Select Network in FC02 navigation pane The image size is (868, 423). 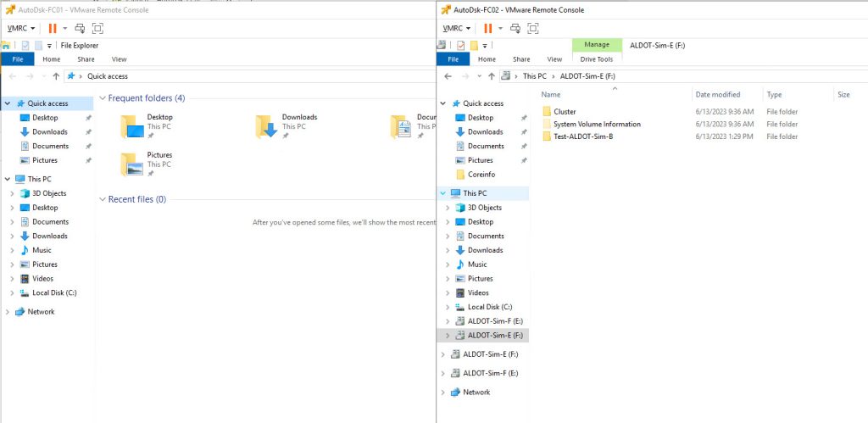[476, 392]
